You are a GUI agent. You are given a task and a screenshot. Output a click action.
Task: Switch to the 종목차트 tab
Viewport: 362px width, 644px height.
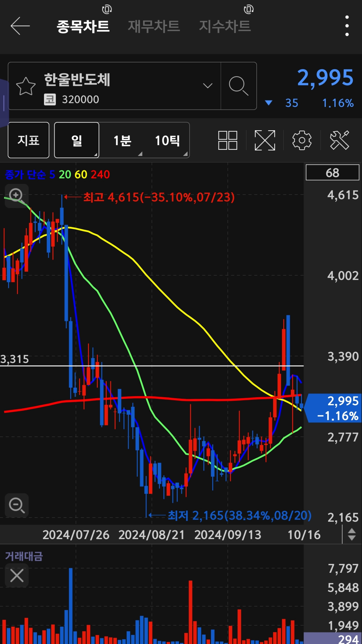[83, 26]
